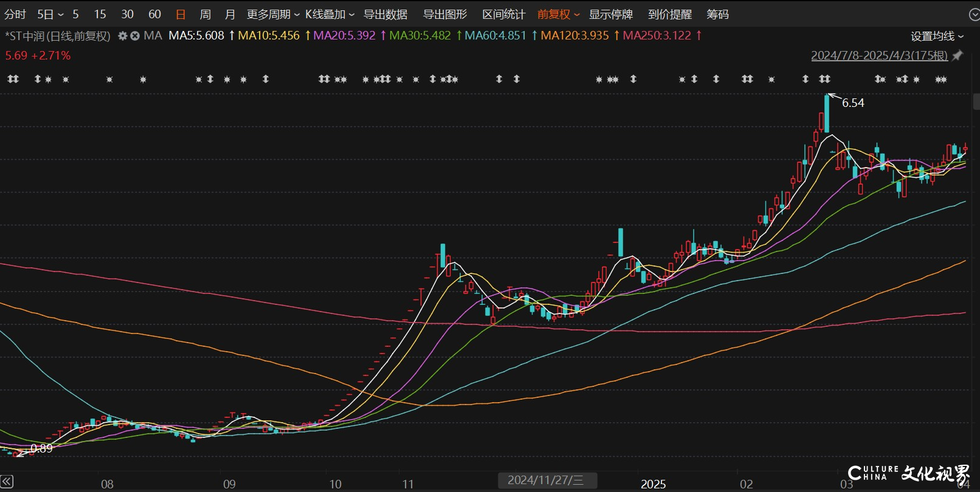
Task: Click the MA5:5.608 value
Action: (196, 36)
